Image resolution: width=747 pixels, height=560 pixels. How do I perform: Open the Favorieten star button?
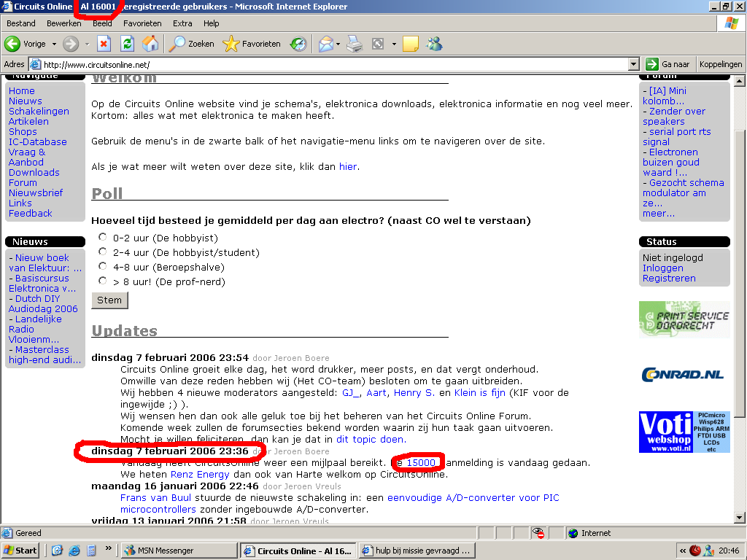click(252, 44)
